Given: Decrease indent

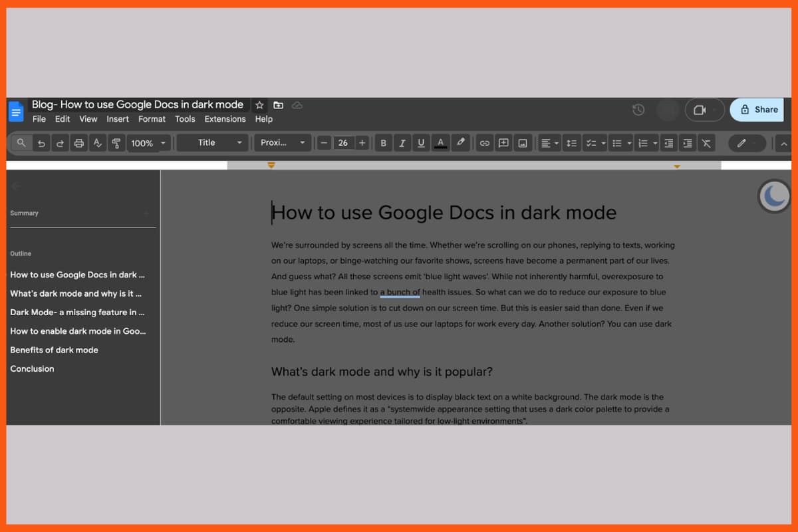Looking at the screenshot, I should [668, 143].
